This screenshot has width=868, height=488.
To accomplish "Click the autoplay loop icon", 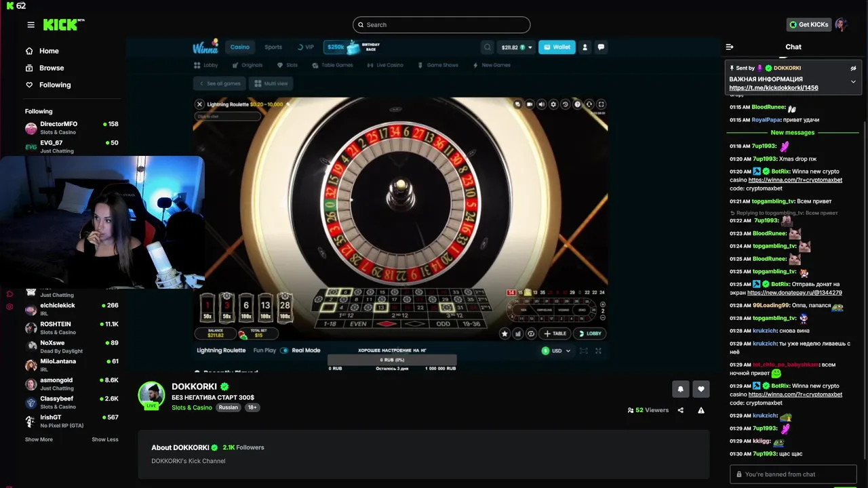I will click(x=531, y=333).
